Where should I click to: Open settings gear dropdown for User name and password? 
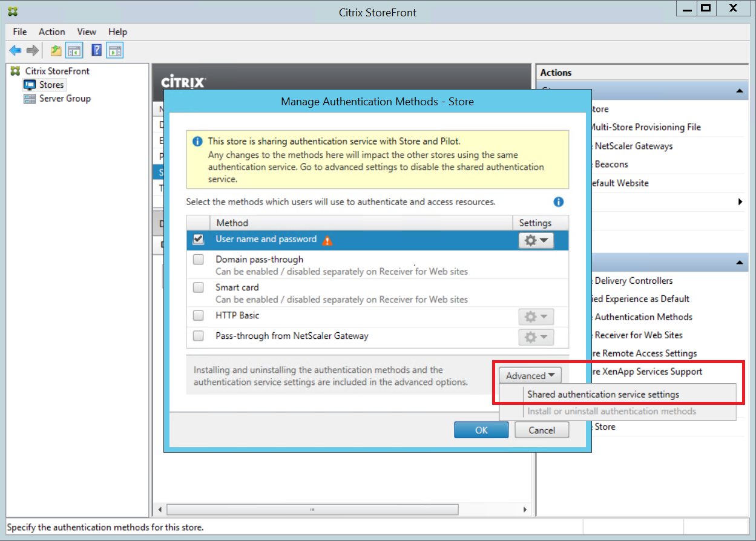click(x=536, y=240)
